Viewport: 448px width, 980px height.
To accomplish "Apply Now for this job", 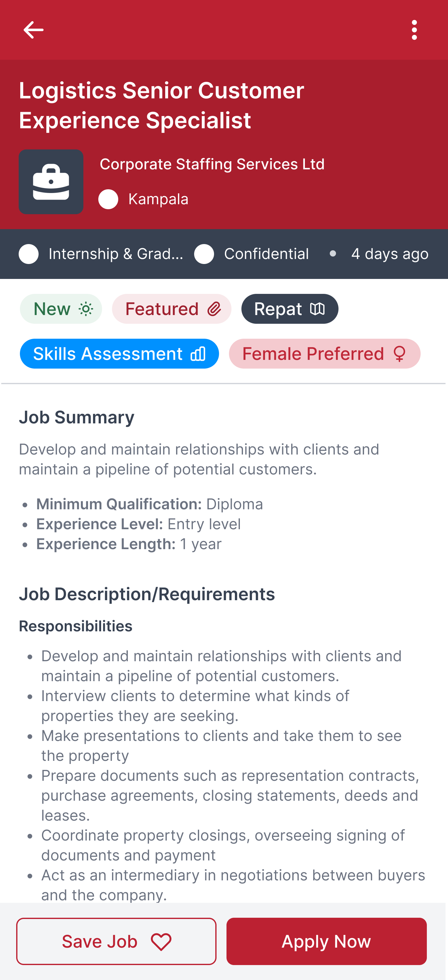I will click(327, 942).
